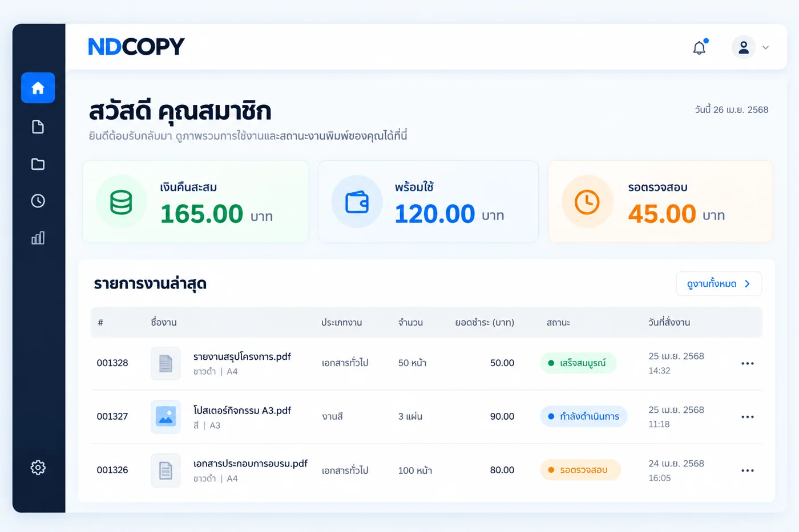Open the notifications bell

700,47
